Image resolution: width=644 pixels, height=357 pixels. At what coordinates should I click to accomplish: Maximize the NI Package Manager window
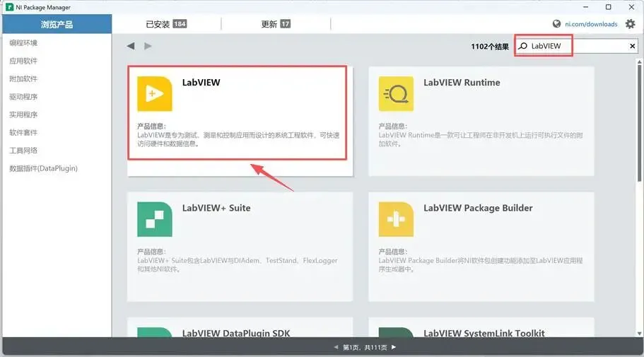608,7
